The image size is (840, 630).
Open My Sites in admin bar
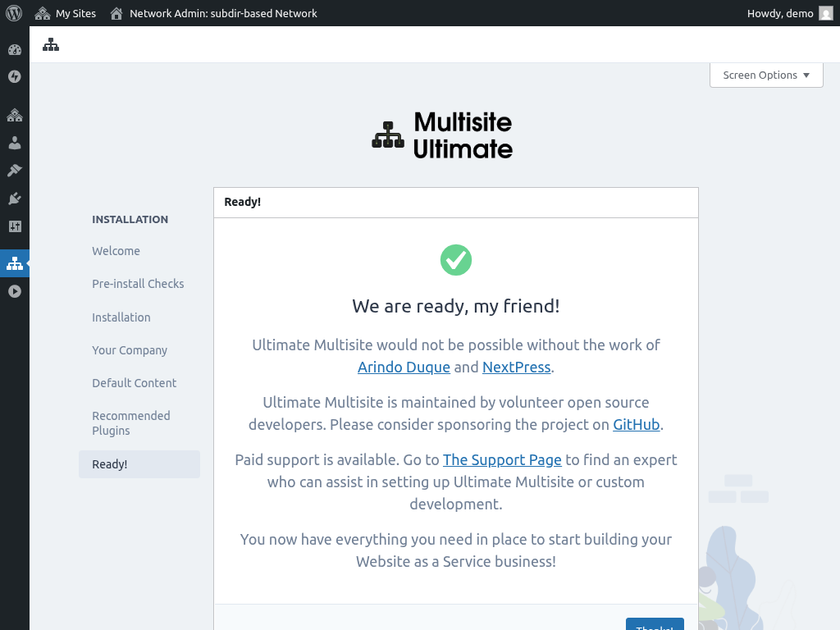(66, 13)
